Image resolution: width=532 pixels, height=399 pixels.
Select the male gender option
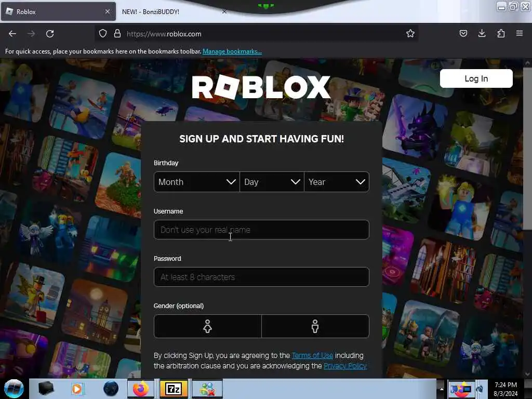point(315,326)
